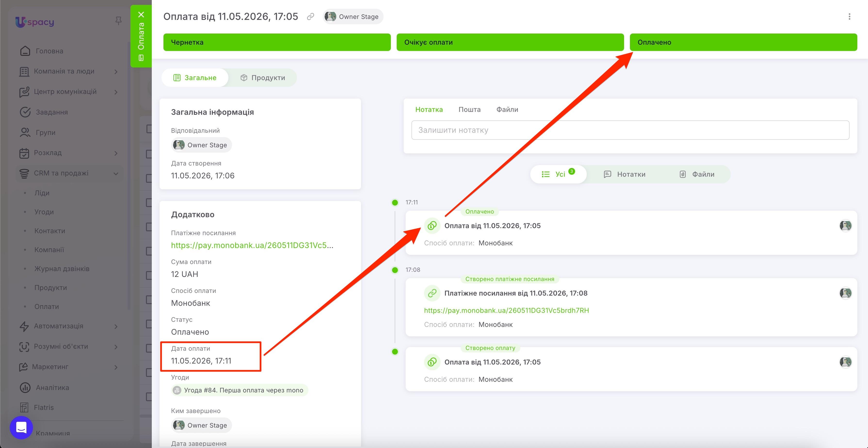Open the monobank link in timeline entry
Image resolution: width=868 pixels, height=448 pixels.
point(506,310)
